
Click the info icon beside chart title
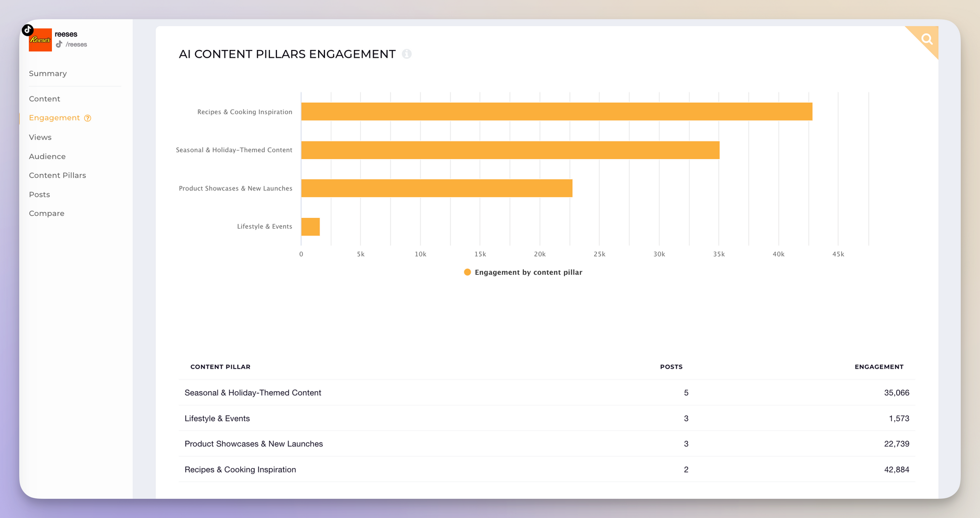click(x=407, y=54)
